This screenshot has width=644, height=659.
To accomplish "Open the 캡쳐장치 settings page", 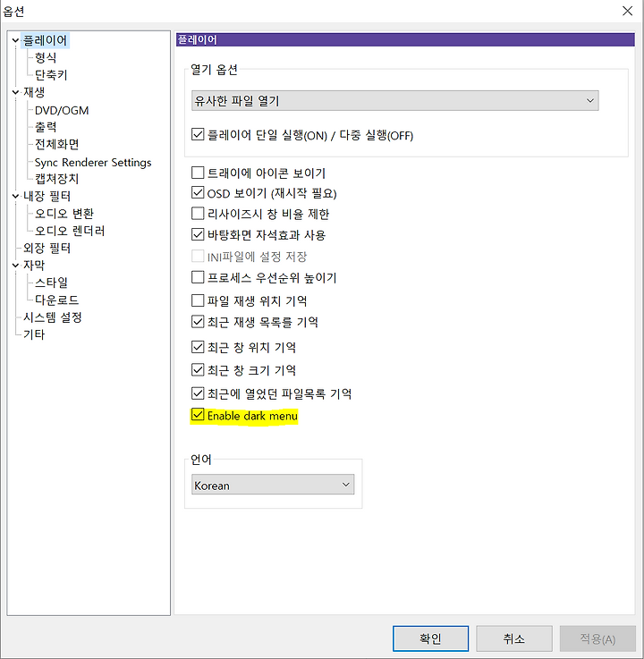I will tap(56, 179).
